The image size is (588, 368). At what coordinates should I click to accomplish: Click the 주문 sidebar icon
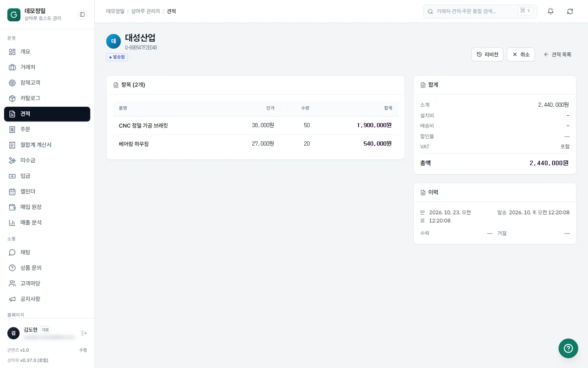[x=12, y=130]
